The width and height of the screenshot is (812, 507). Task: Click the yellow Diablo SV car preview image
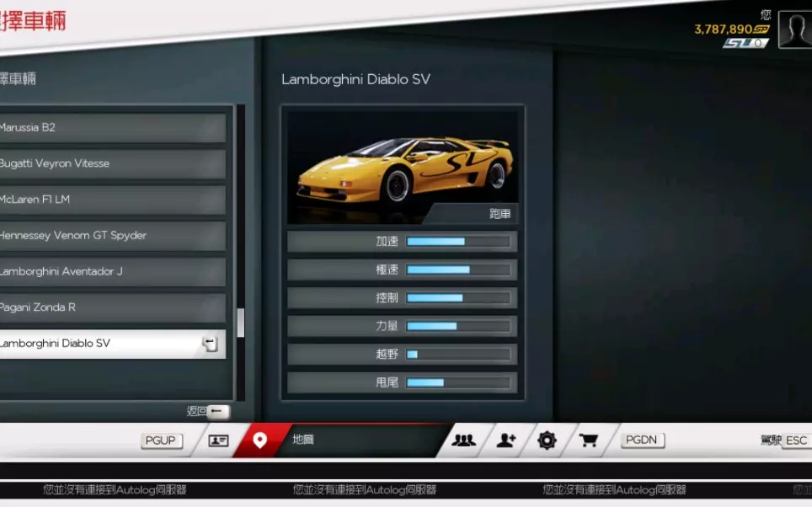pos(403,168)
